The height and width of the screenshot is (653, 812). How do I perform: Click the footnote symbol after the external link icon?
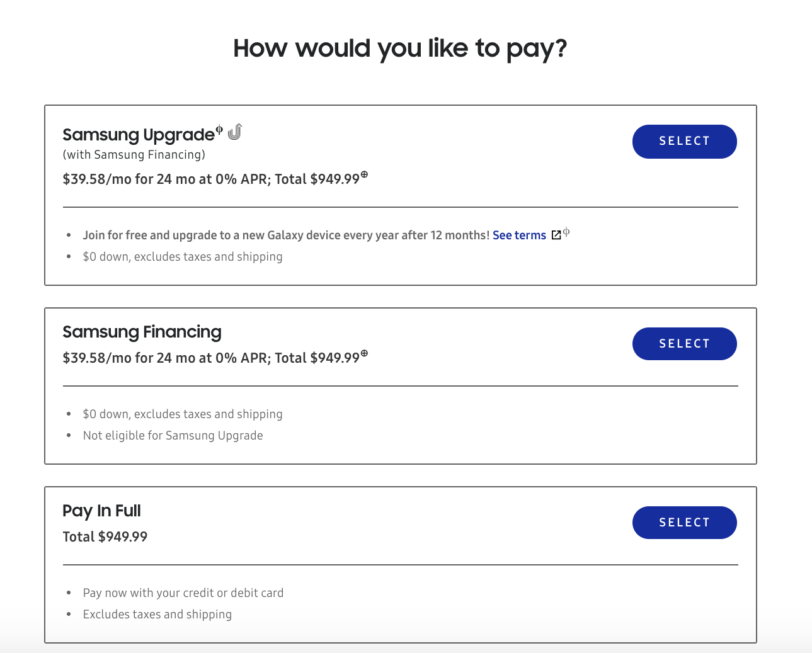coord(566,232)
